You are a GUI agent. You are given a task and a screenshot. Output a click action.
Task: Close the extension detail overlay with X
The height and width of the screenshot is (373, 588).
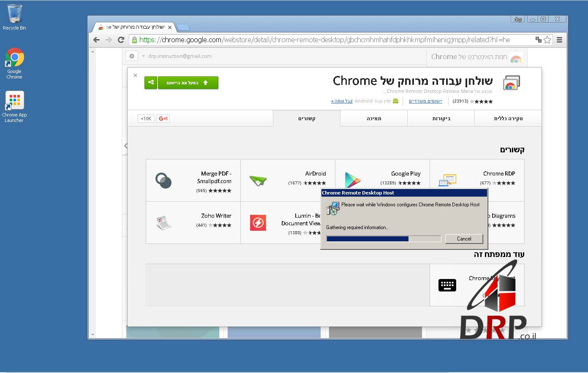click(x=135, y=76)
